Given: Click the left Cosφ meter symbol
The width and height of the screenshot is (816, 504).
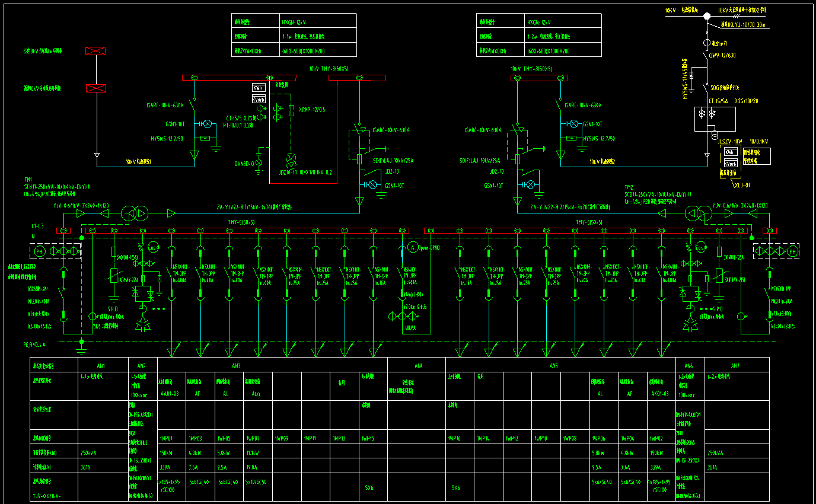Looking at the screenshot, I should click(x=153, y=248).
